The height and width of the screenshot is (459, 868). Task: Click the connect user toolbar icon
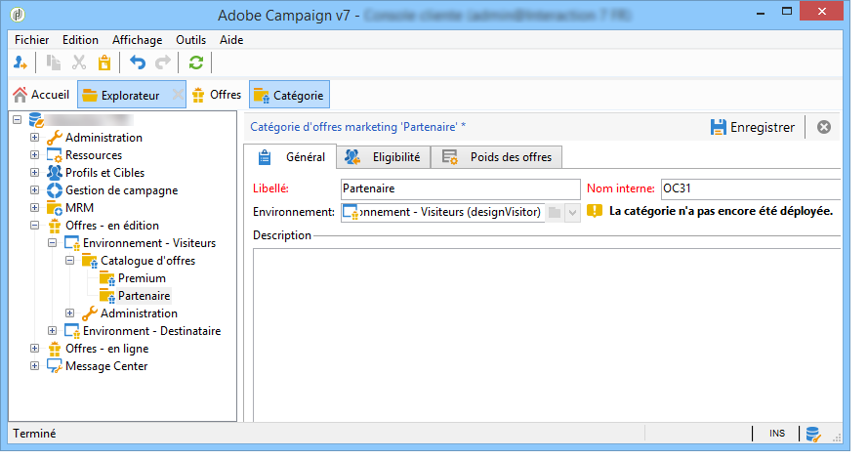21,63
